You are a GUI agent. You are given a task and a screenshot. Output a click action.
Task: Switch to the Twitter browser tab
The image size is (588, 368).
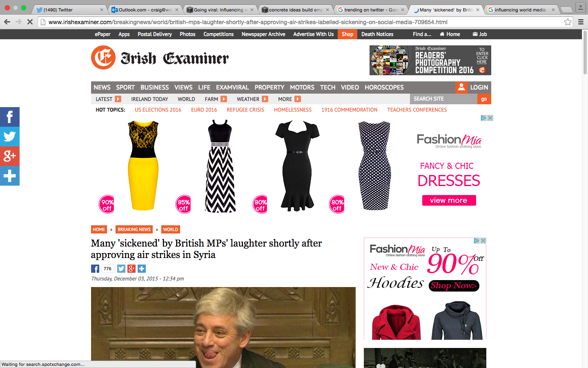click(69, 10)
